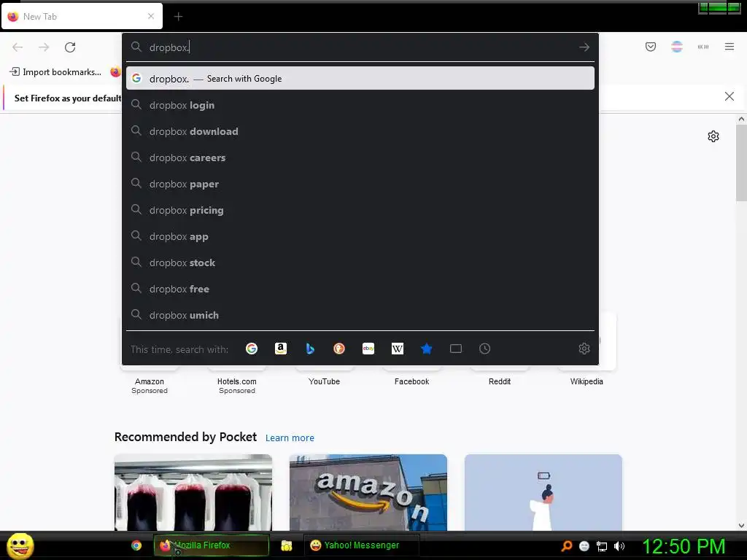Select the New Tab tab
The height and width of the screenshot is (560, 747).
point(82,17)
